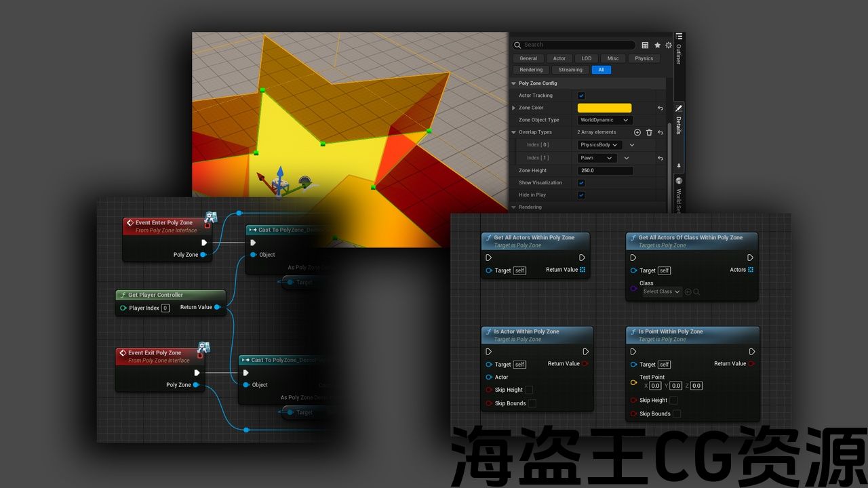Open the Zone Object Type dropdown
The image size is (868, 488).
click(x=605, y=120)
